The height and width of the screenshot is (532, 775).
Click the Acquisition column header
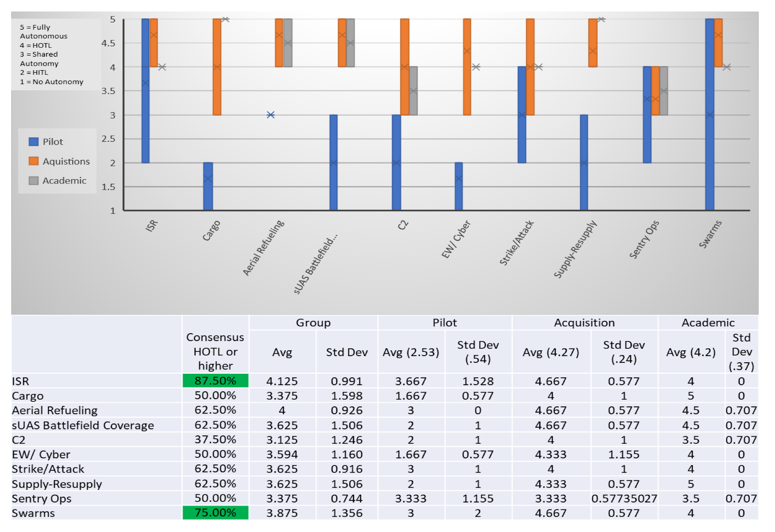584,323
